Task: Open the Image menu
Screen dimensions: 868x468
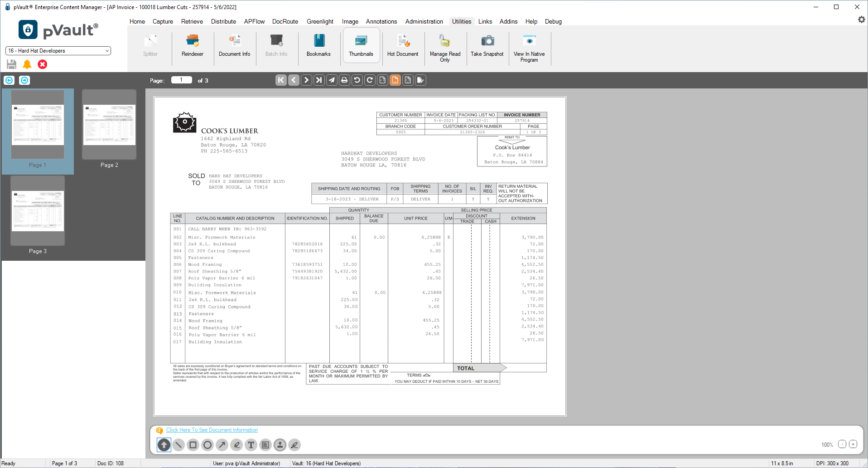Action: (350, 21)
